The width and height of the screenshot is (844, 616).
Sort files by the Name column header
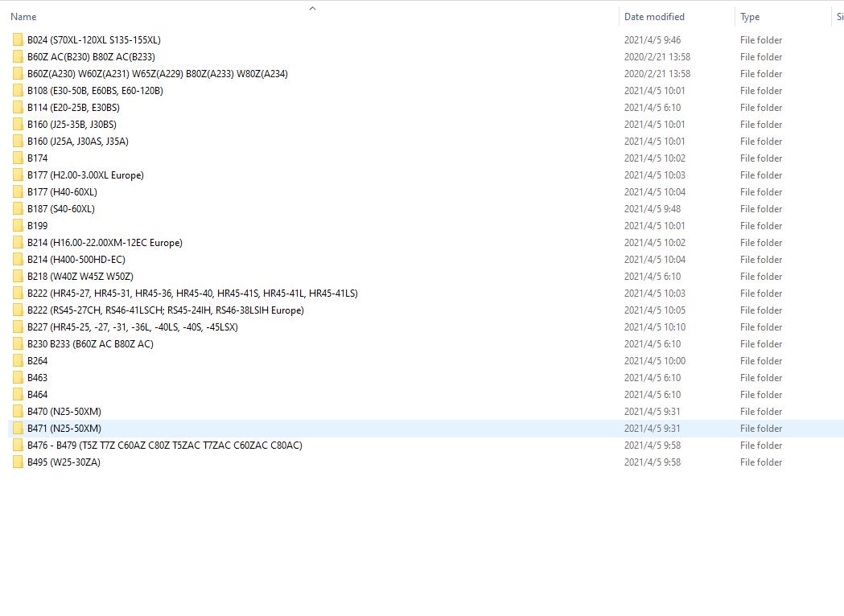(23, 17)
